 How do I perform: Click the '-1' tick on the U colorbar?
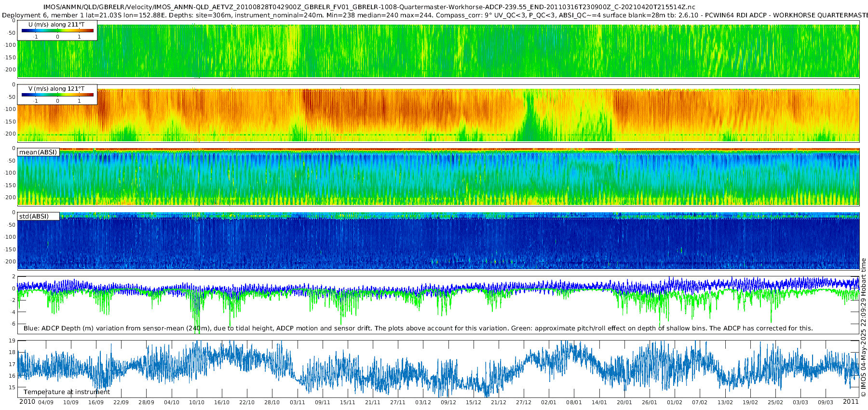36,37
